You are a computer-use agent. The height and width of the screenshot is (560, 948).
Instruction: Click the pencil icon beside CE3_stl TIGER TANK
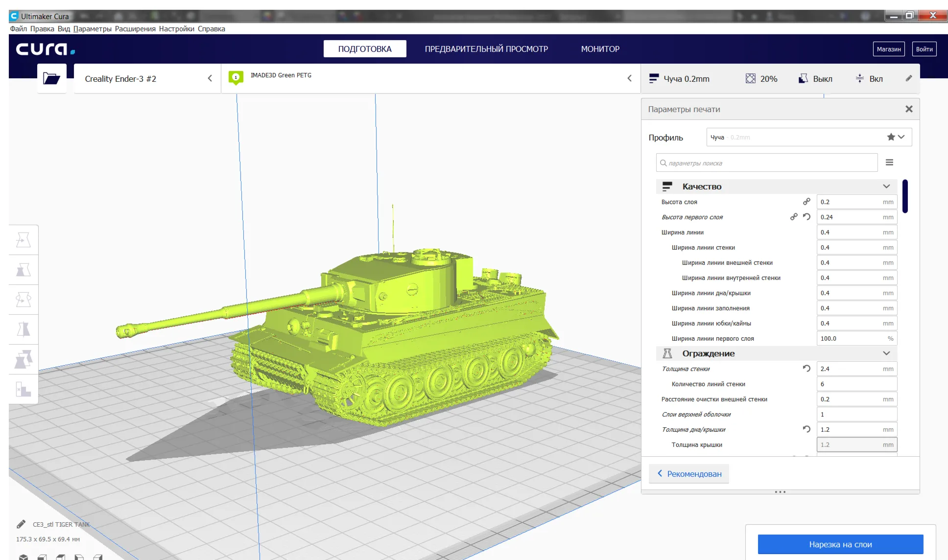(21, 524)
